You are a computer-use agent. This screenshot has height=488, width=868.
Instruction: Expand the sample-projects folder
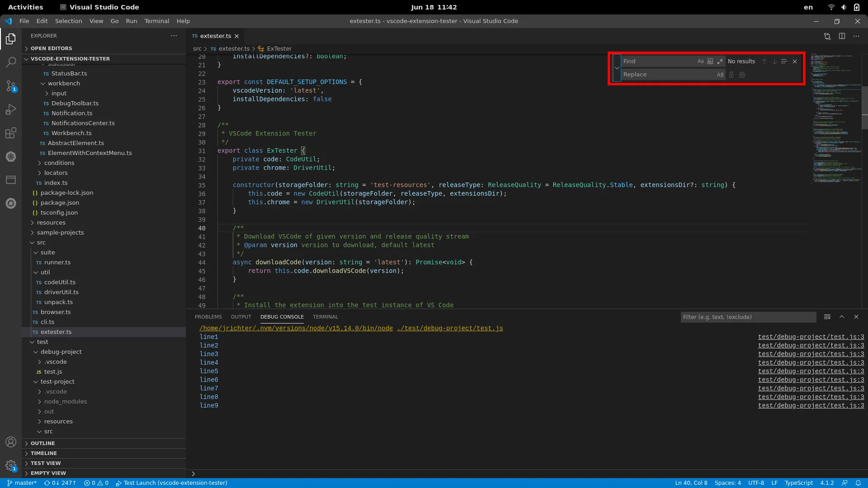[104, 233]
